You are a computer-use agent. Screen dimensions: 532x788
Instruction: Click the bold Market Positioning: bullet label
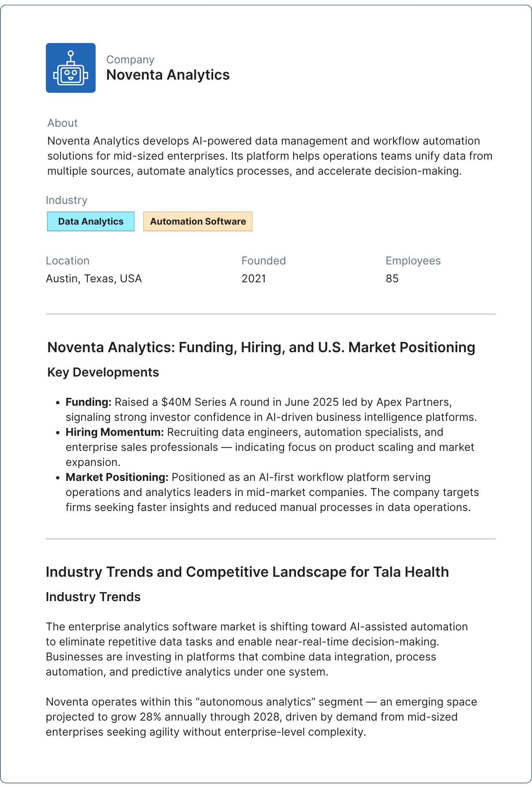tap(117, 477)
